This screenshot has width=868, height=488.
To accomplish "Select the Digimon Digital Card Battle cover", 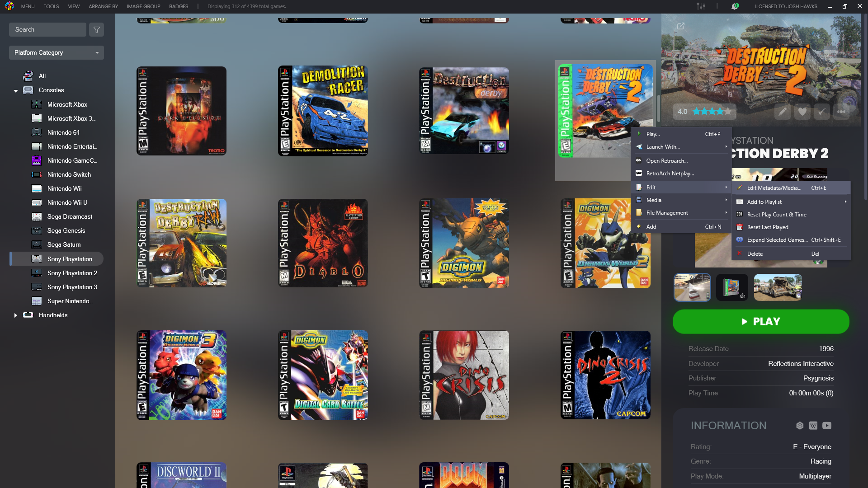I will pyautogui.click(x=323, y=375).
